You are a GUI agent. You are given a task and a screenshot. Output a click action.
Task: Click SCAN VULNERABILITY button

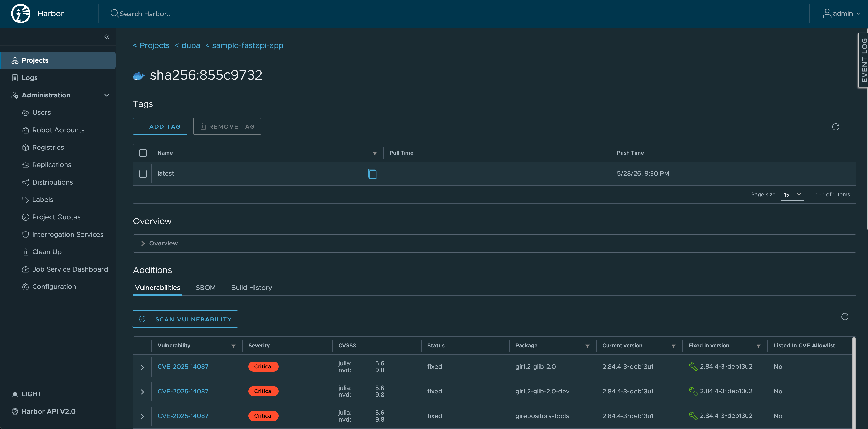(x=185, y=319)
